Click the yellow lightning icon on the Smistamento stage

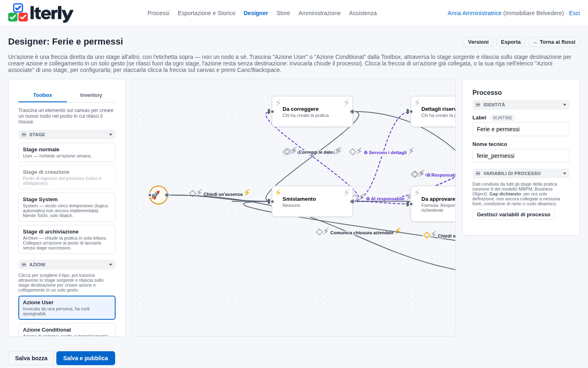(x=278, y=193)
